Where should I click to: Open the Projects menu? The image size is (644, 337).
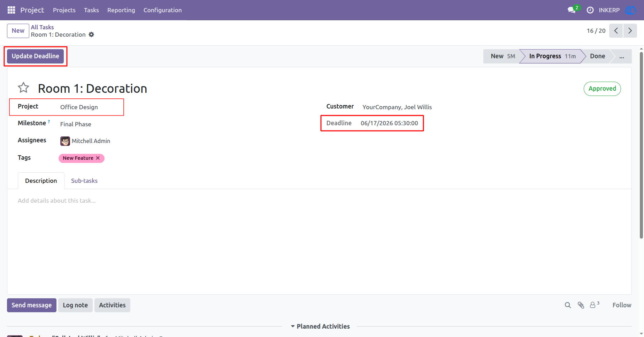tap(64, 10)
